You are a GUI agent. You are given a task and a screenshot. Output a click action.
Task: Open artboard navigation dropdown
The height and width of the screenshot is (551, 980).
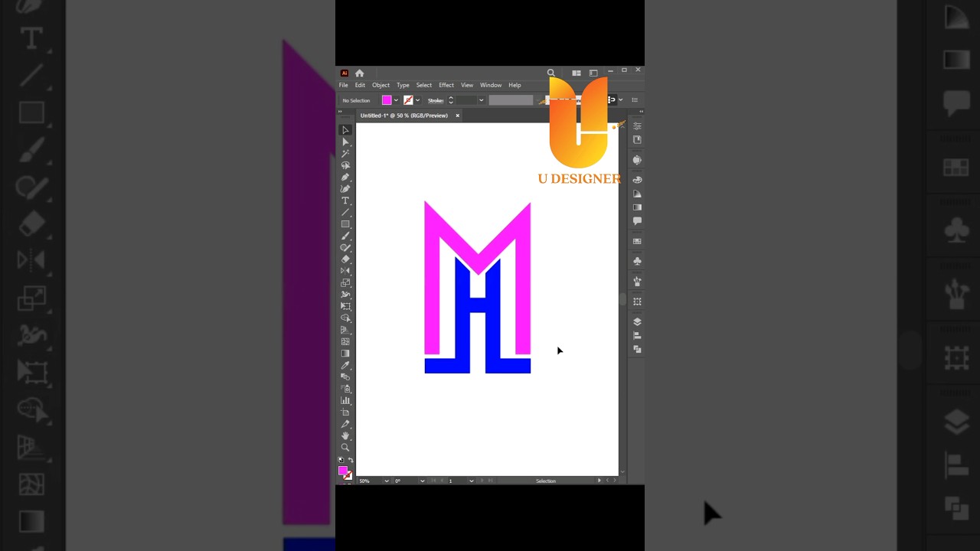click(471, 481)
